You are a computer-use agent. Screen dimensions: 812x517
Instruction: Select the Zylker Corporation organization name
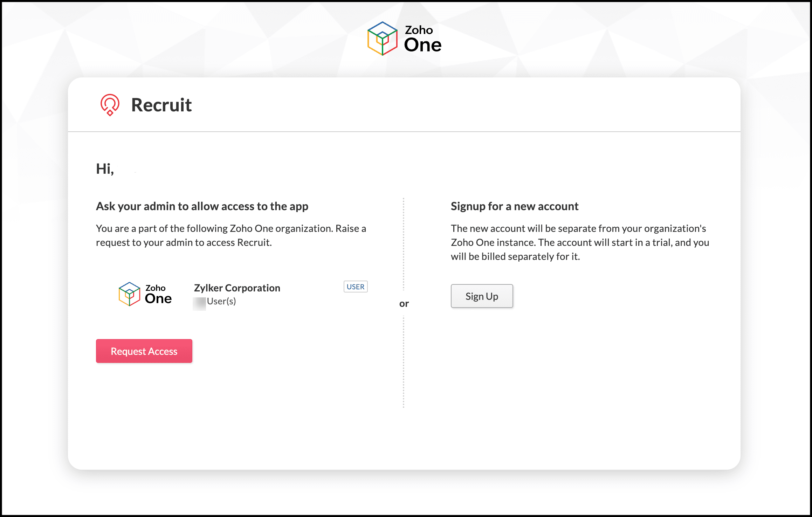[237, 288]
